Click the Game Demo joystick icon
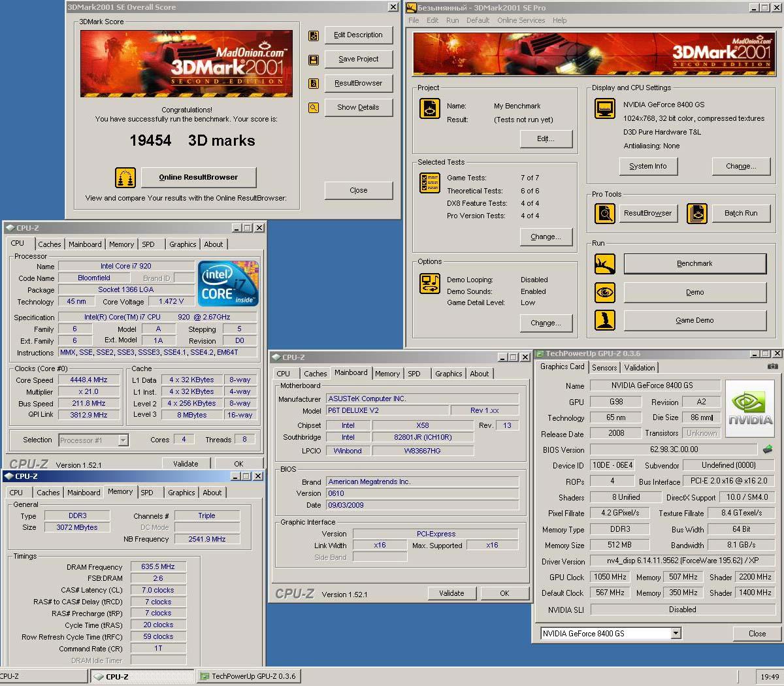Image resolution: width=784 pixels, height=686 pixels. [605, 320]
